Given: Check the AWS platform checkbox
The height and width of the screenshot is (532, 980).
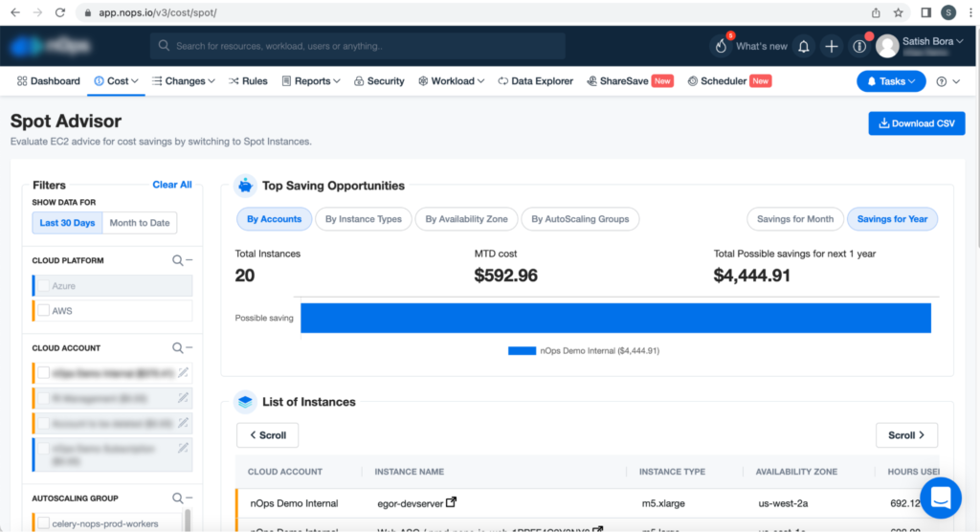Looking at the screenshot, I should (x=43, y=311).
